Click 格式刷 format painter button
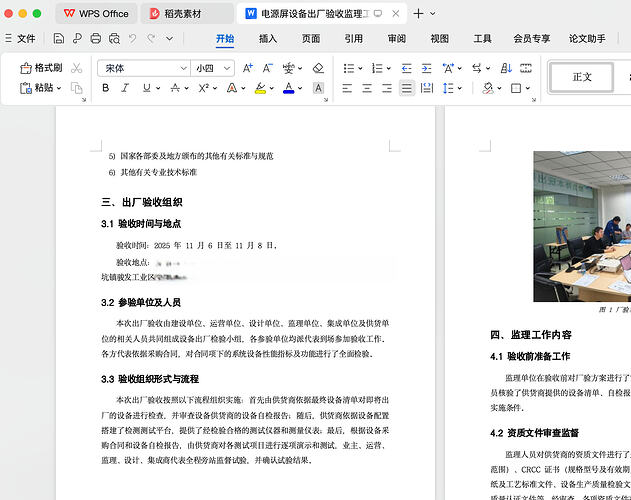Image resolution: width=631 pixels, height=500 pixels. click(41, 68)
